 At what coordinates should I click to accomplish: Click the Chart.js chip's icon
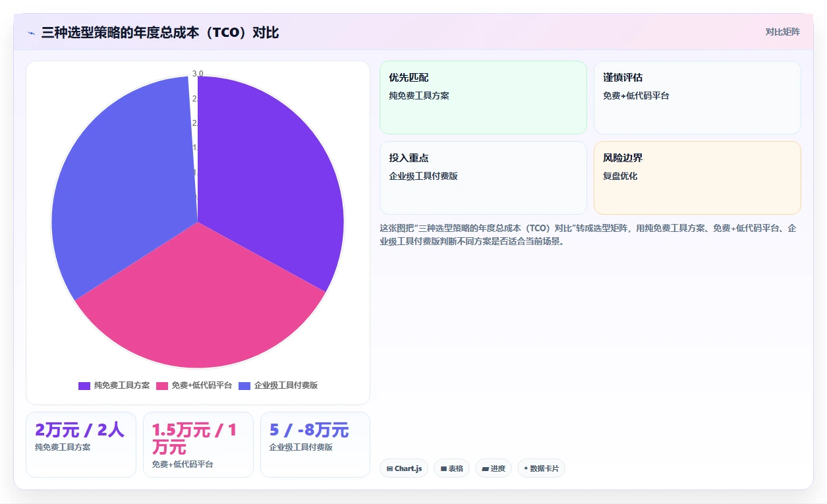point(390,469)
